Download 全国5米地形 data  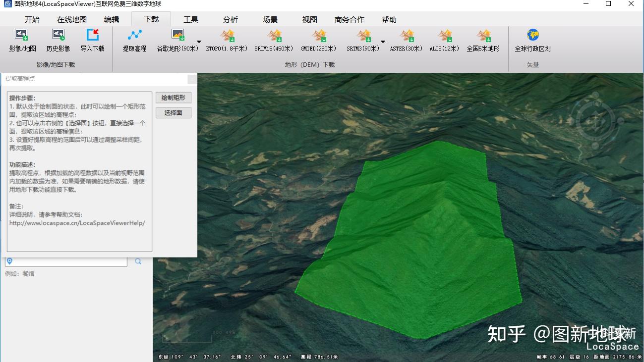tap(483, 41)
